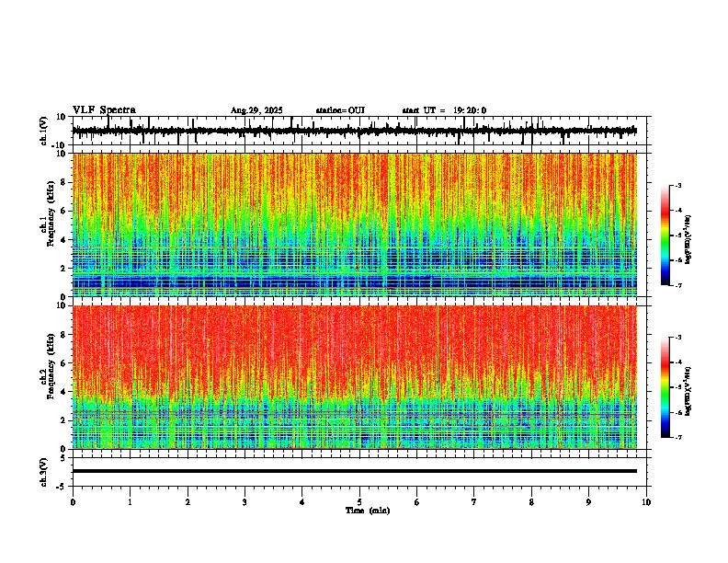Click the "6" kHz tick on ch.2 spectrogram axis
Viewport: 728px width, 563px height.
[x=64, y=363]
